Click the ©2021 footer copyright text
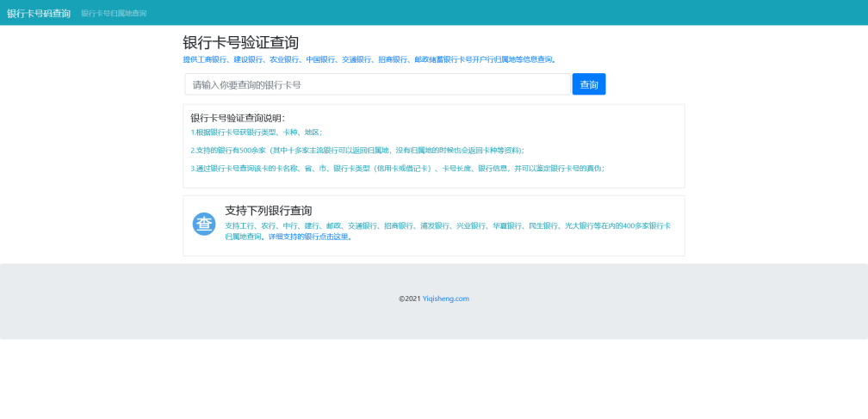 (410, 299)
